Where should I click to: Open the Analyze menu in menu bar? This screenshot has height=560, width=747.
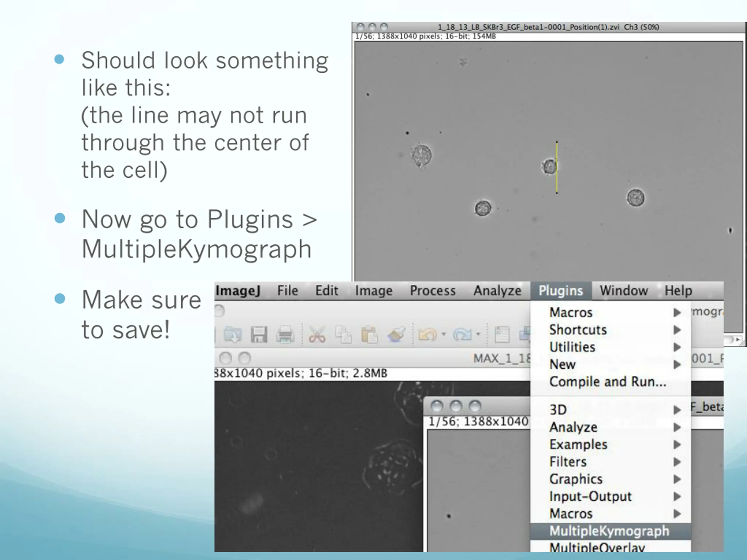pos(498,290)
